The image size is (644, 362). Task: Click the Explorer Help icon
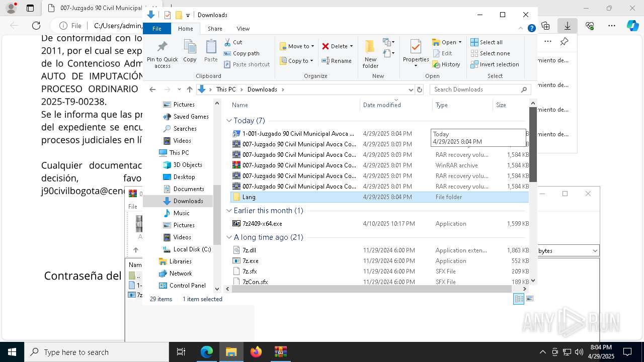(531, 28)
